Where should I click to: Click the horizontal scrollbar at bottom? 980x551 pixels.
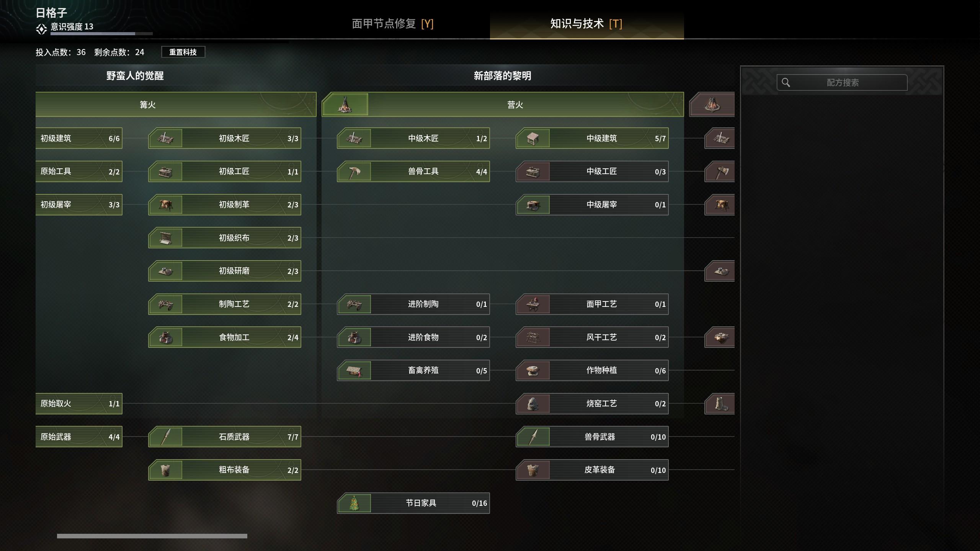(152, 536)
